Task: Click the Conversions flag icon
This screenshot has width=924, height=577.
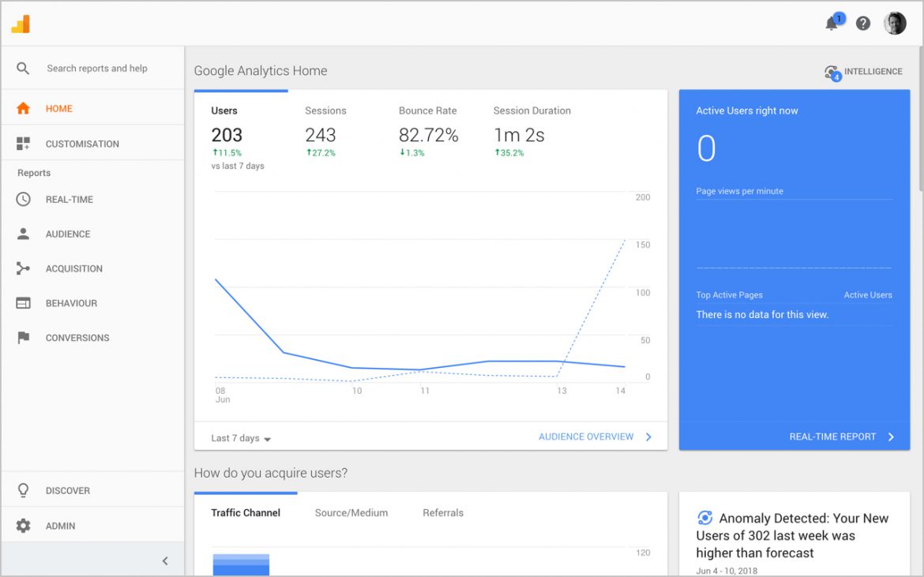Action: [x=23, y=337]
